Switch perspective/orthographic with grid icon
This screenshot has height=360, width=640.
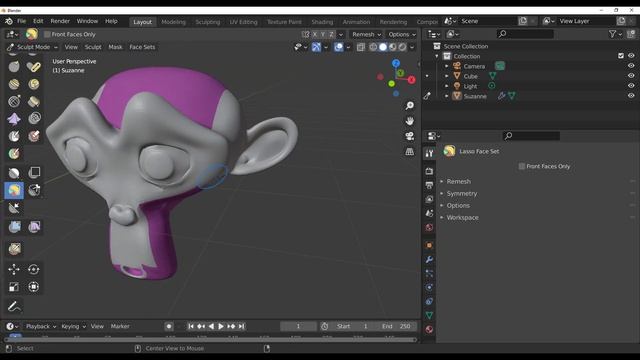point(409,151)
